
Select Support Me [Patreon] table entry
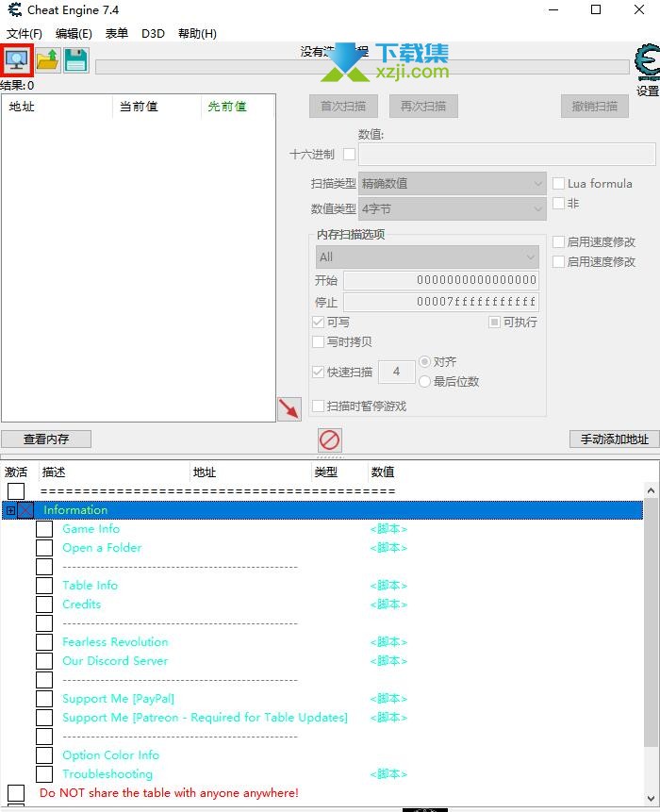click(205, 718)
